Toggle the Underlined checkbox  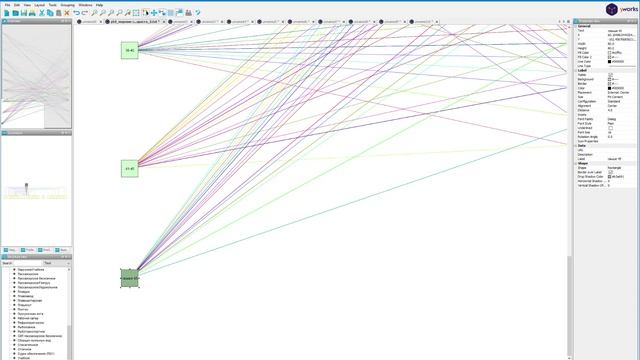pyautogui.click(x=610, y=128)
